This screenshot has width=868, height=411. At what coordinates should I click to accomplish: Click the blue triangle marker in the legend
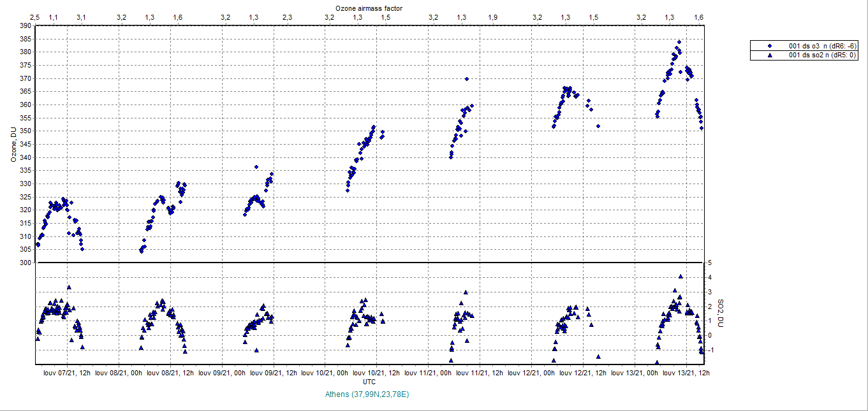770,55
